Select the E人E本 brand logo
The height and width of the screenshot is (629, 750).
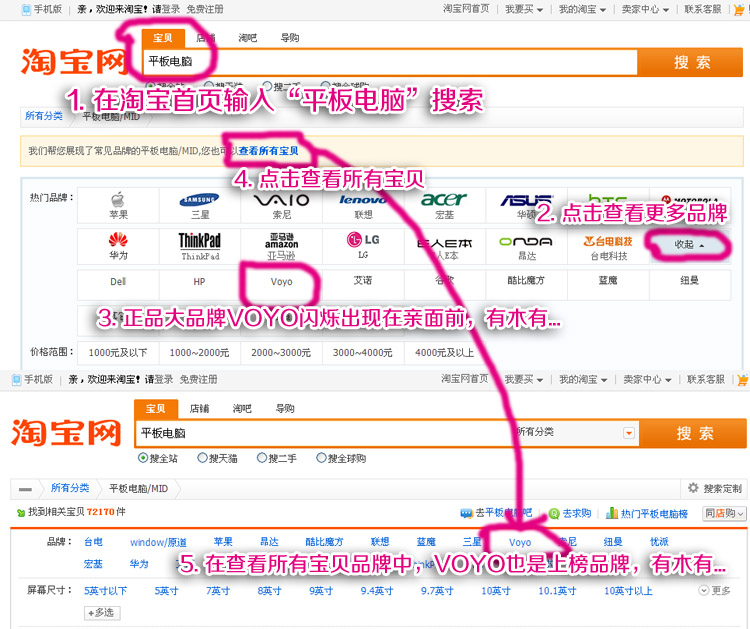click(x=445, y=243)
